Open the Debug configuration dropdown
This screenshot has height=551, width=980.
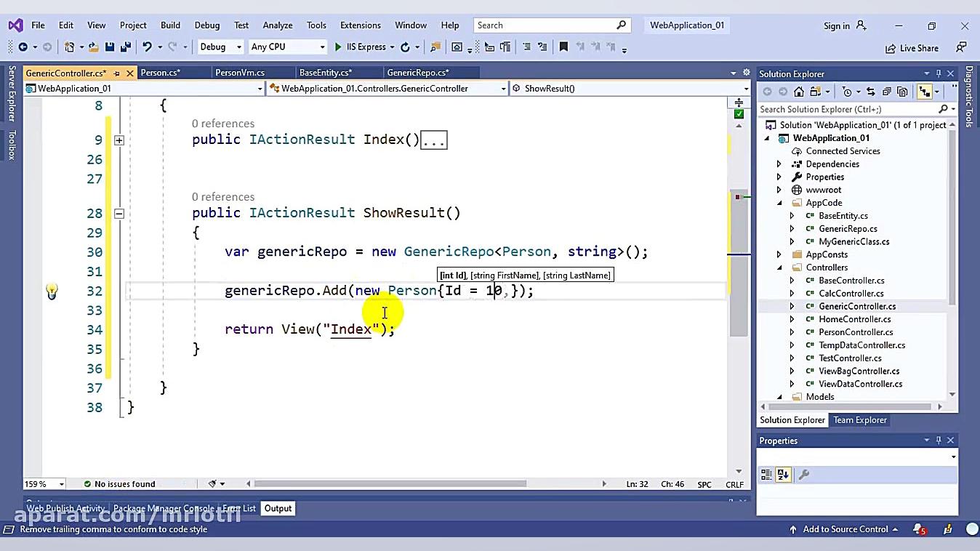(x=220, y=47)
